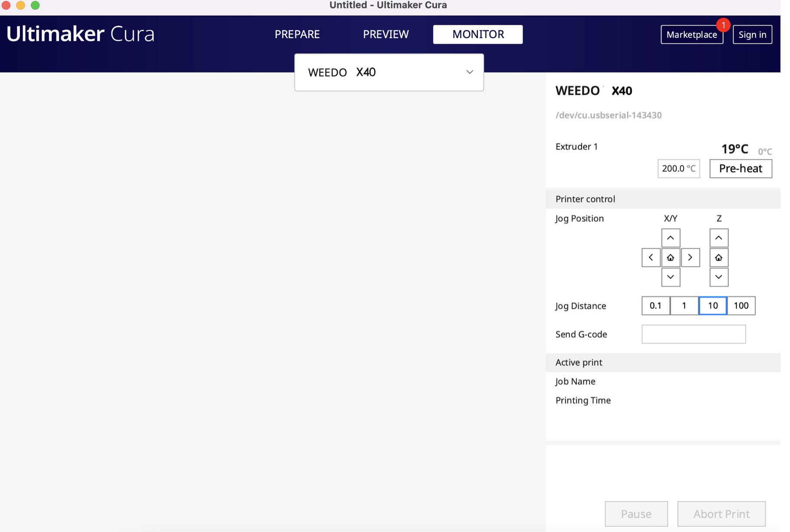Jog the print head right
The width and height of the screenshot is (790, 532).
(x=690, y=257)
